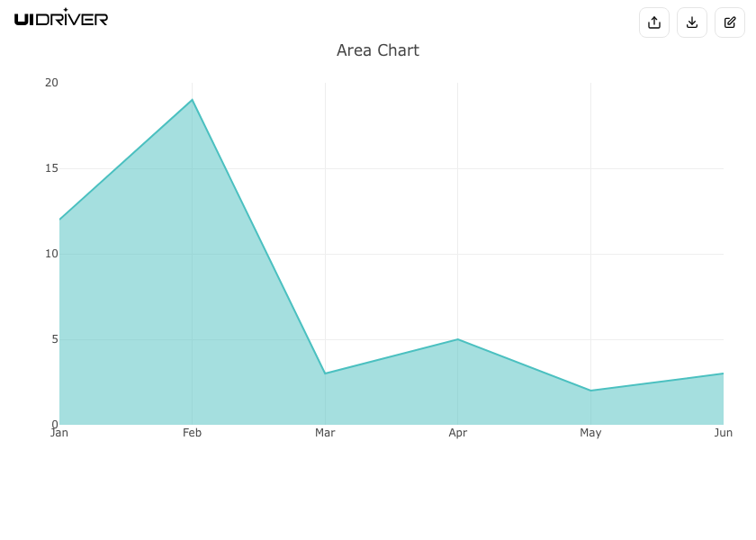Click the "Area Chart" title
Screen dimensions: 756x540
[378, 50]
